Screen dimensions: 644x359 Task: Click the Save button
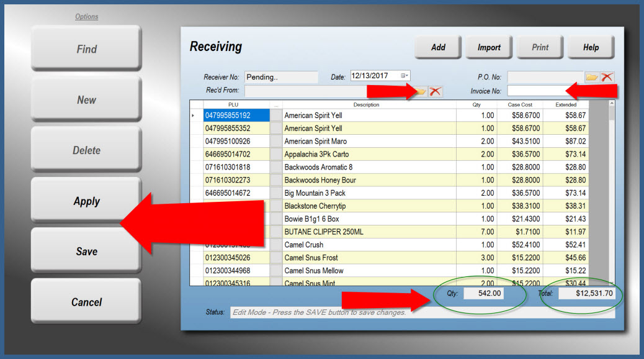tap(86, 252)
